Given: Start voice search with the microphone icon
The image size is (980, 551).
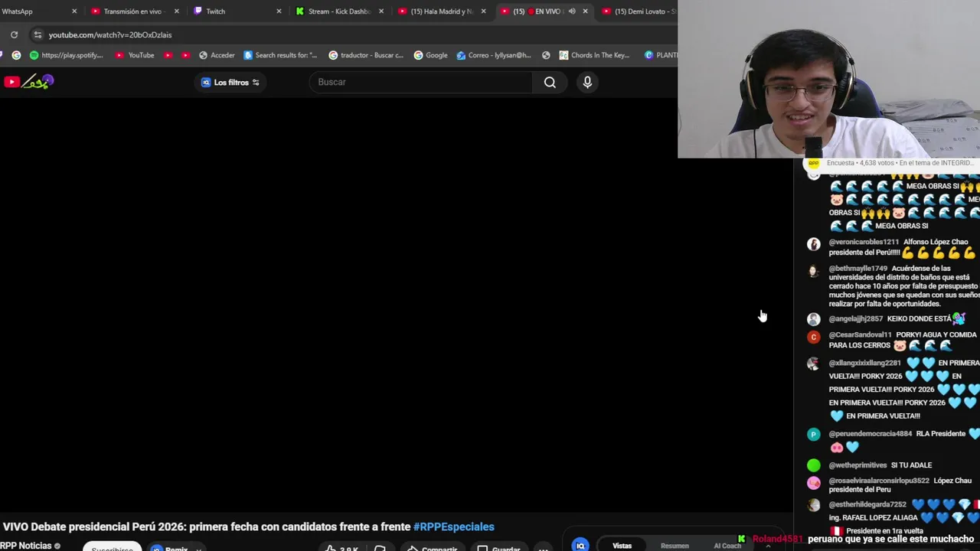Looking at the screenshot, I should point(587,82).
